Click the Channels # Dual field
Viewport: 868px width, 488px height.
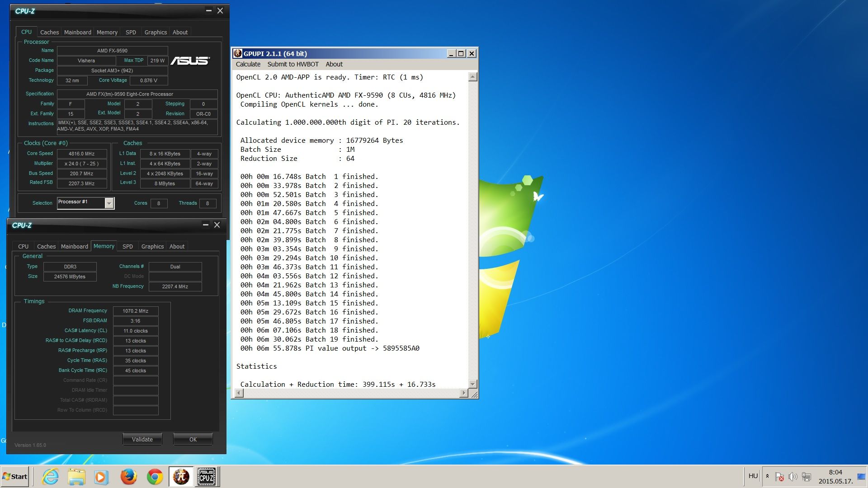point(175,267)
